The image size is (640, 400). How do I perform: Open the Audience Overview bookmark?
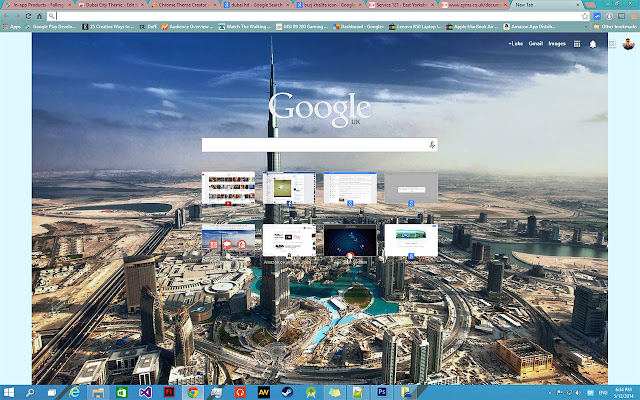pyautogui.click(x=187, y=27)
